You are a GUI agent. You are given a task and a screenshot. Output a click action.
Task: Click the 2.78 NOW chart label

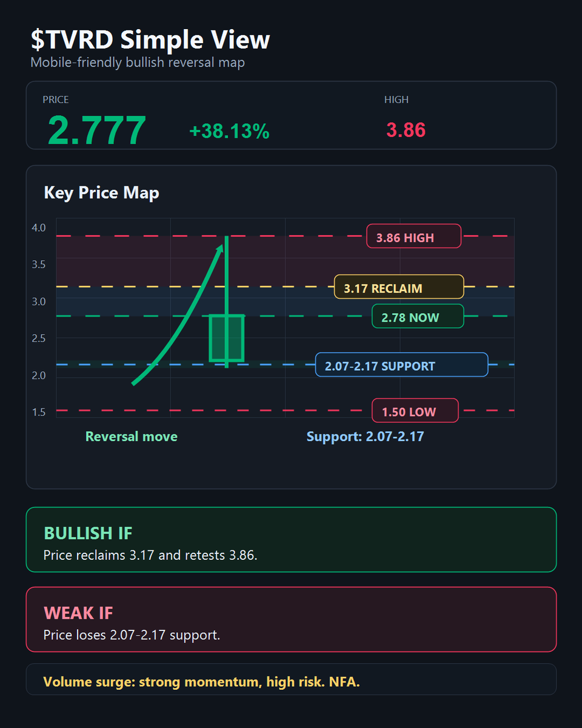pos(418,316)
